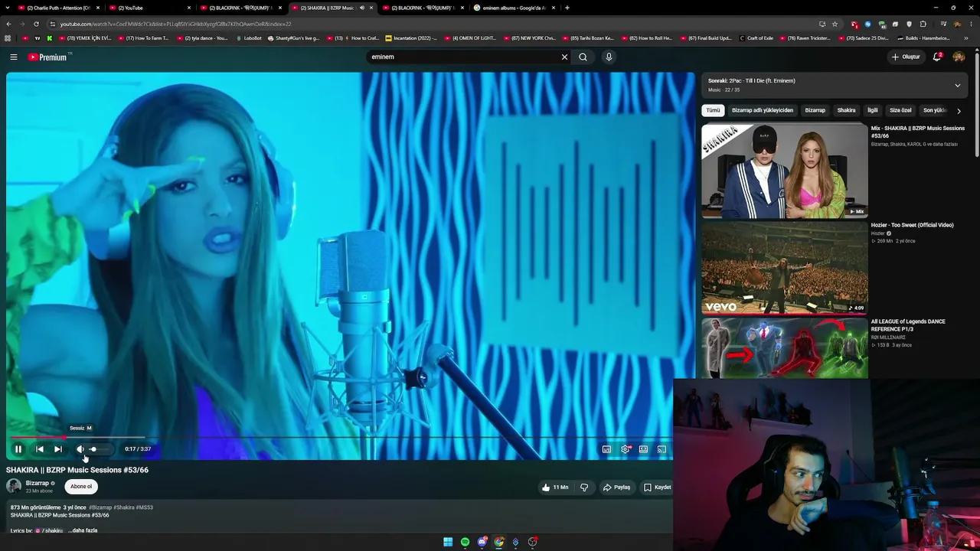This screenshot has width=980, height=551.
Task: Save the video using Kaydet
Action: click(658, 487)
